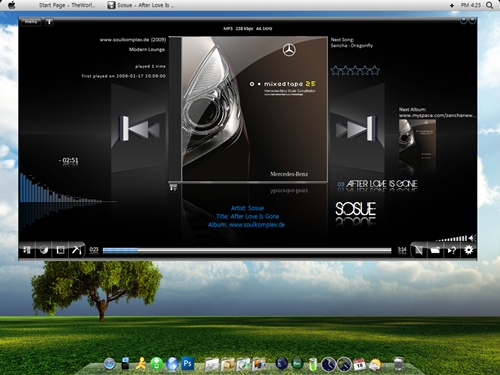This screenshot has height=375, width=500.
Task: Select the Sosue - After Love Is taskbar item
Action: pyautogui.click(x=141, y=5)
